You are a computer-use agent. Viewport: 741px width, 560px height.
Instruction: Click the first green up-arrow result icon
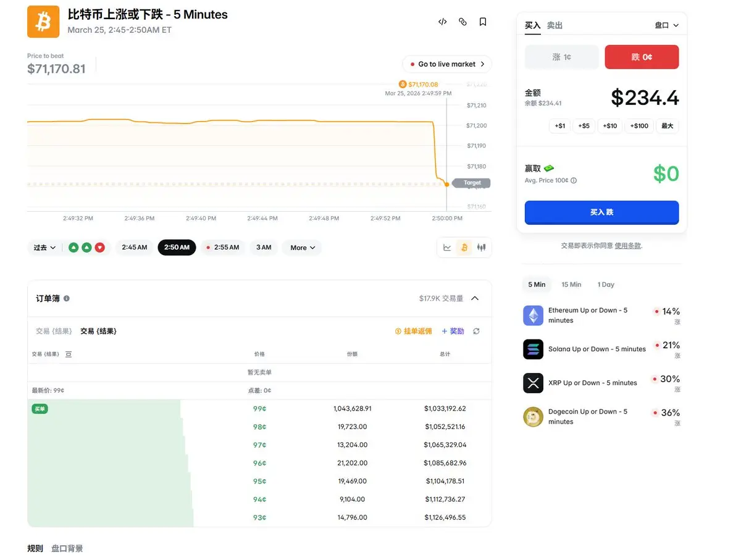[73, 248]
